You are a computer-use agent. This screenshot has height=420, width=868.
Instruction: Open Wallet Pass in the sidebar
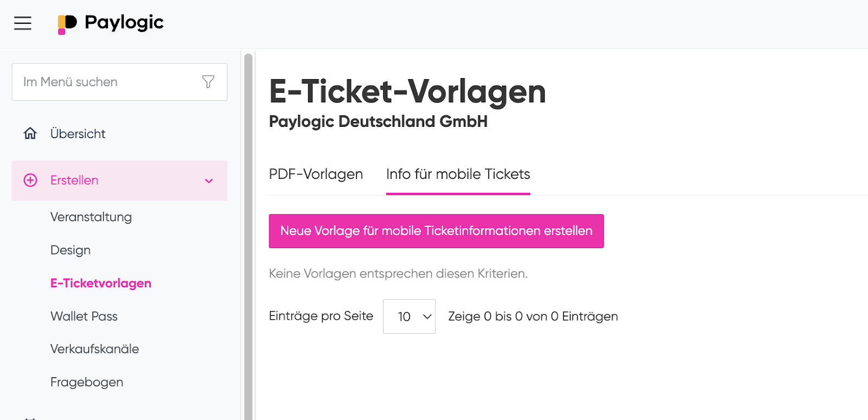84,316
